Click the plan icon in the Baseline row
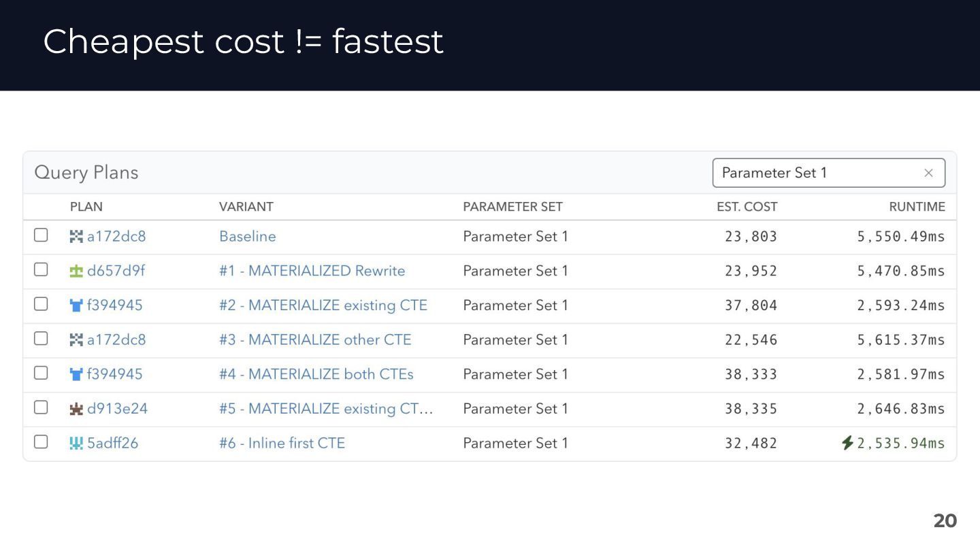 click(76, 237)
